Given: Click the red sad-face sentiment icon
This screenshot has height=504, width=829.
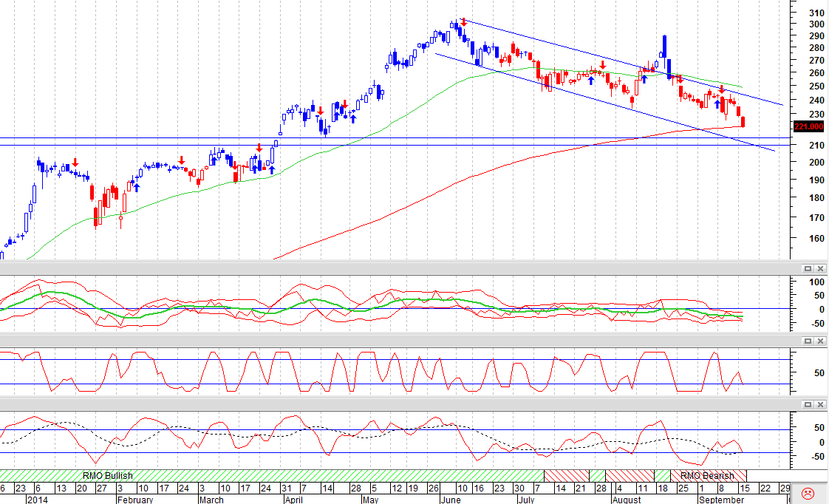Looking at the screenshot, I should coord(808,494).
